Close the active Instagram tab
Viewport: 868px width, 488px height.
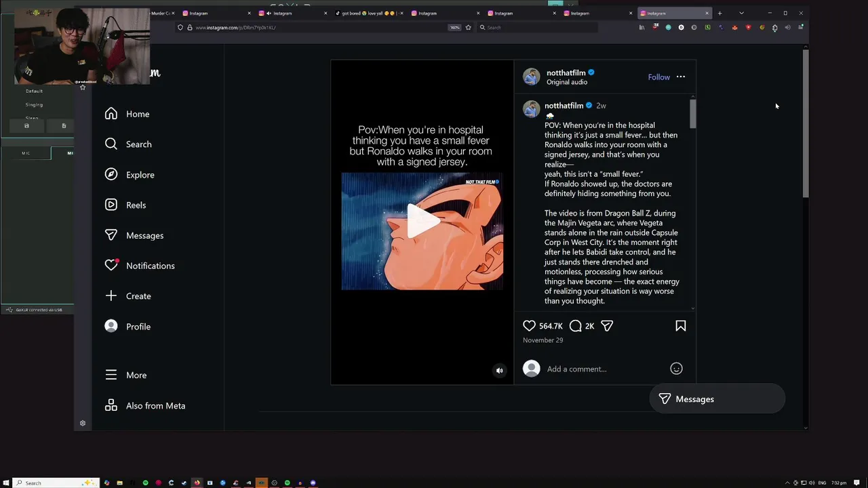(x=707, y=13)
